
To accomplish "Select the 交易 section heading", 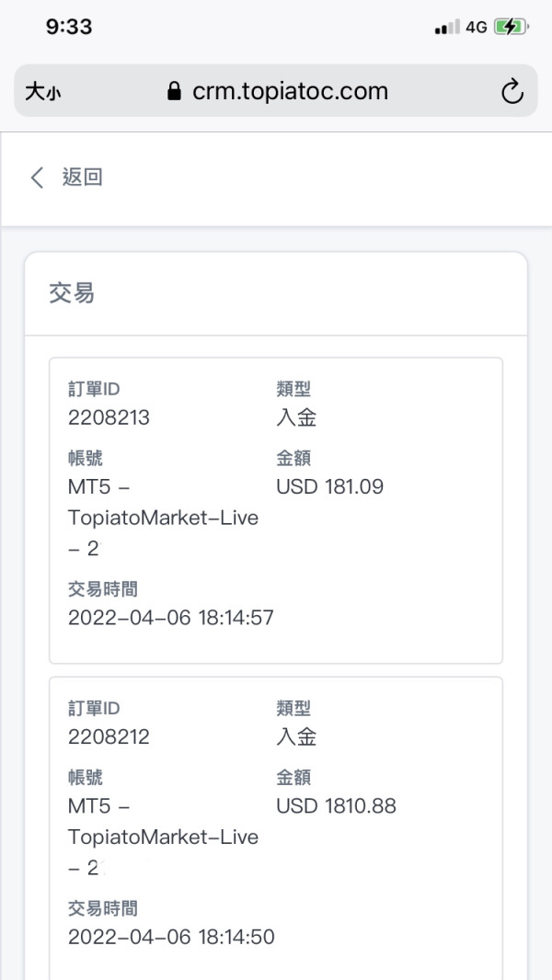I will coord(72,293).
